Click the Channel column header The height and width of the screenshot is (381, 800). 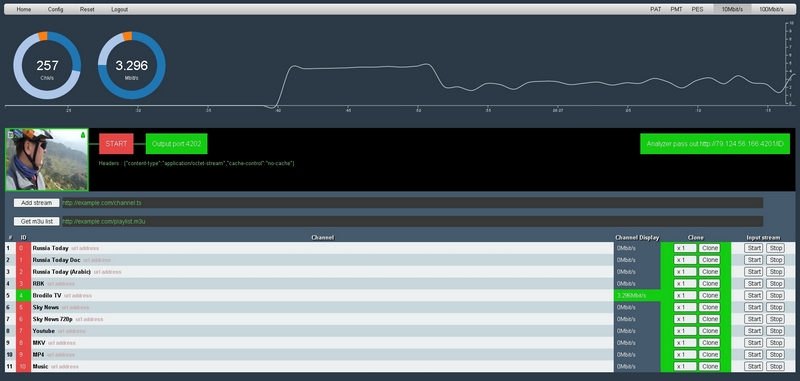point(322,238)
